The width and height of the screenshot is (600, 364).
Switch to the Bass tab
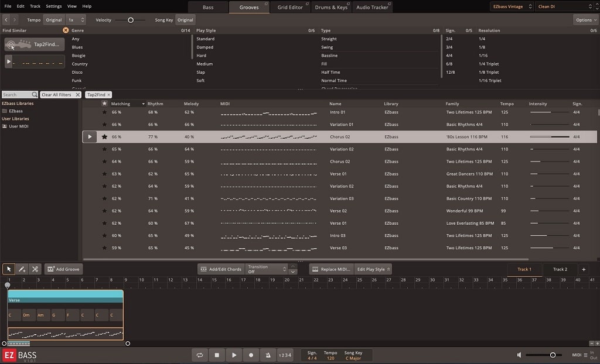click(x=208, y=7)
